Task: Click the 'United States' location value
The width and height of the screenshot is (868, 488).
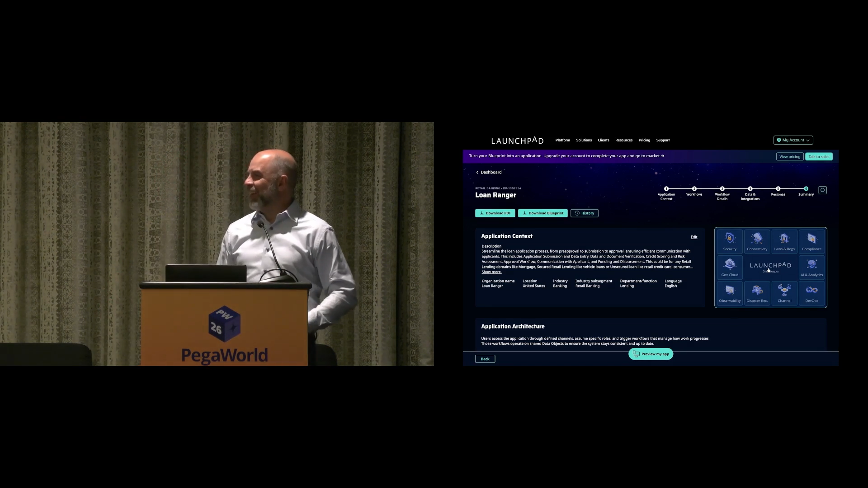Action: [534, 286]
